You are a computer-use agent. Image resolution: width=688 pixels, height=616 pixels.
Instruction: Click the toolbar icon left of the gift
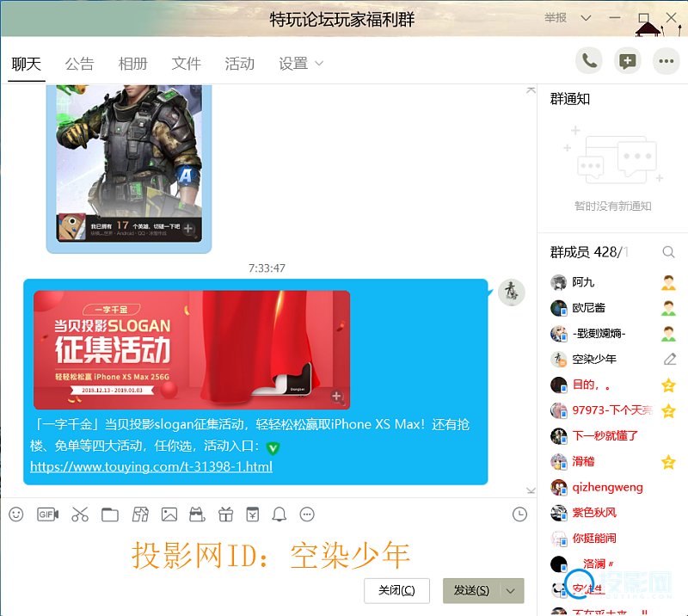(x=197, y=514)
